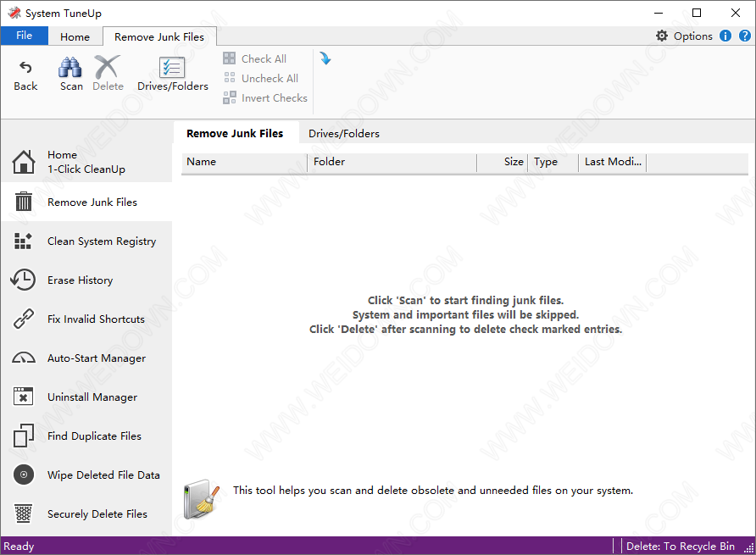The height and width of the screenshot is (555, 756).
Task: Click the Scan binoculars icon
Action: (x=71, y=68)
